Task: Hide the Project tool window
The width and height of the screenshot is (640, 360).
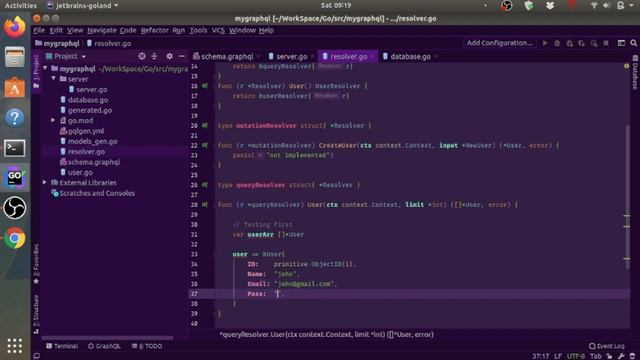Action: (x=182, y=56)
